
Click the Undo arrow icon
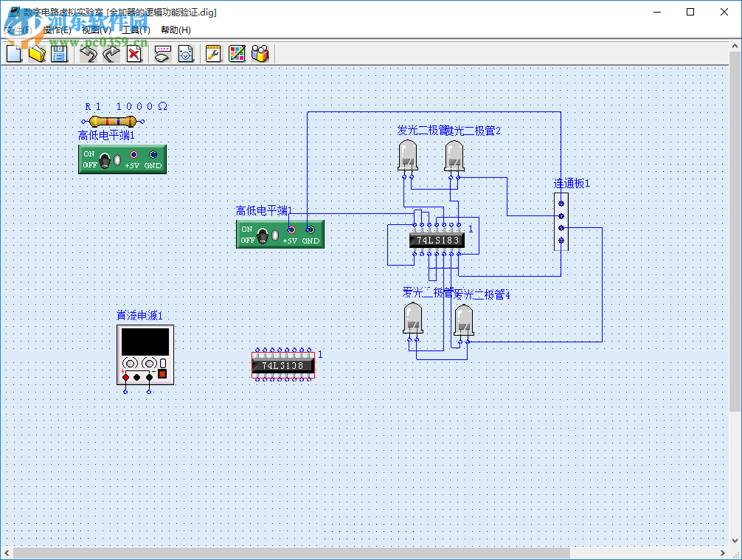click(x=89, y=53)
